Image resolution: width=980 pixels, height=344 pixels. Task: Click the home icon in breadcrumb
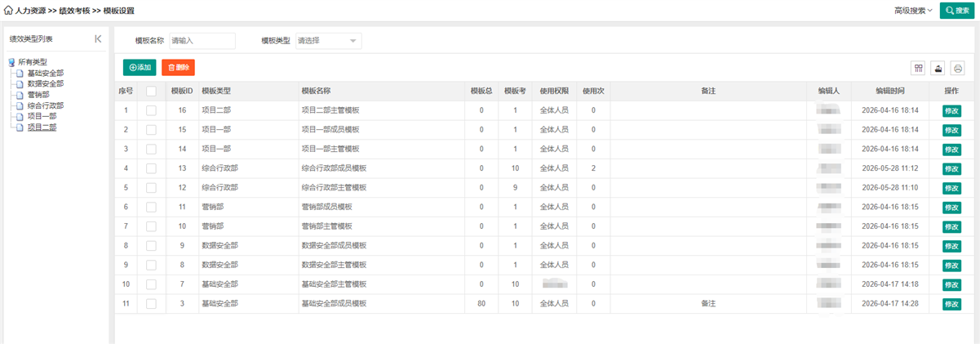pos(9,11)
